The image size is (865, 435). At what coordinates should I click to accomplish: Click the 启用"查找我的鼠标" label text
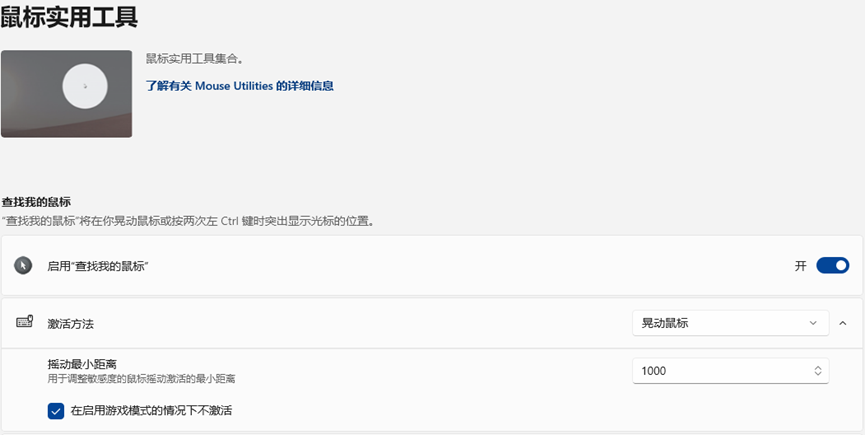tap(98, 267)
